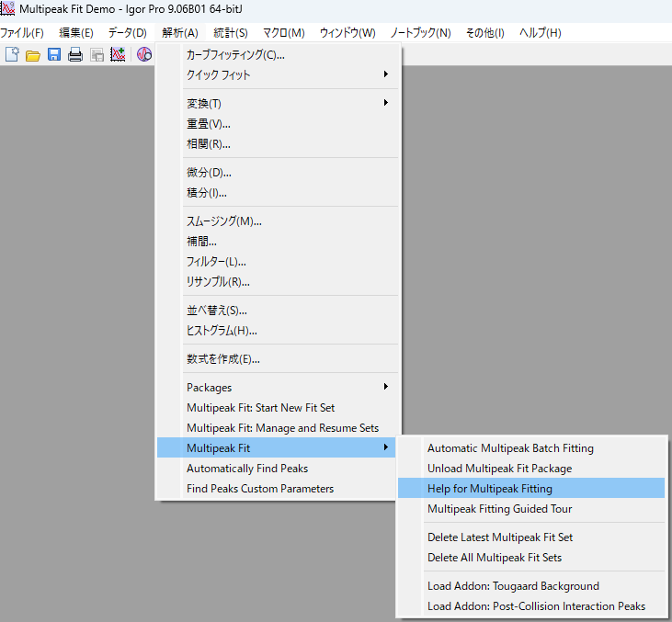The image size is (672, 622).
Task: Open the 編集(E) menu
Action: tap(76, 33)
